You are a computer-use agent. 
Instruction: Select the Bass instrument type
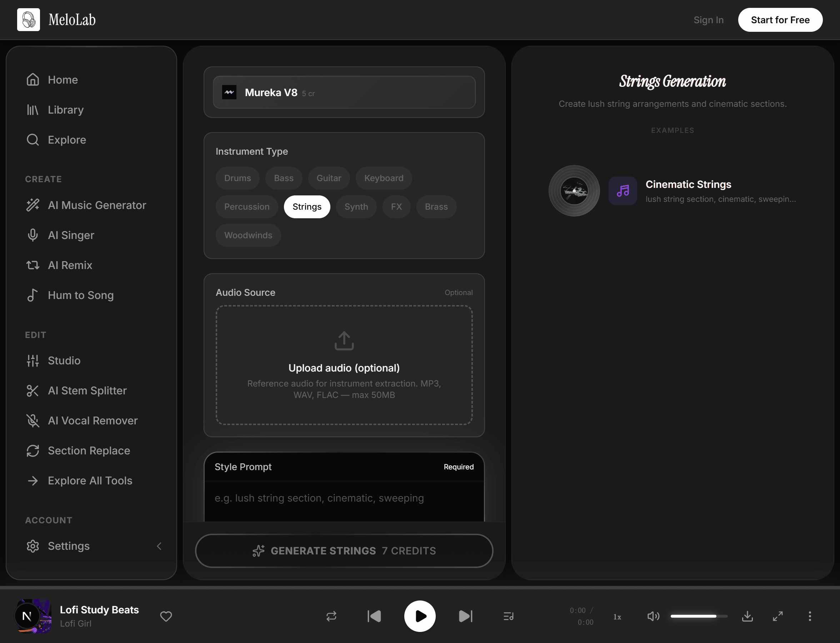coord(284,178)
